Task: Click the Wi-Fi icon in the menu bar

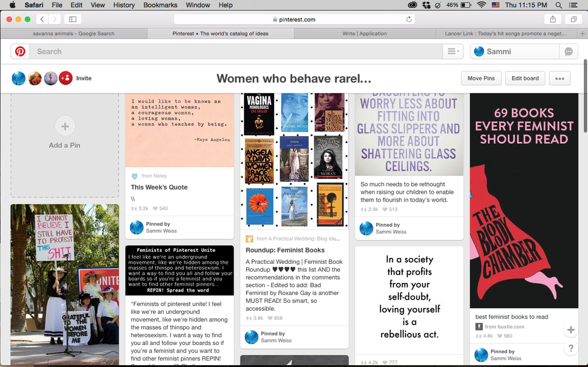Action: [481, 5]
